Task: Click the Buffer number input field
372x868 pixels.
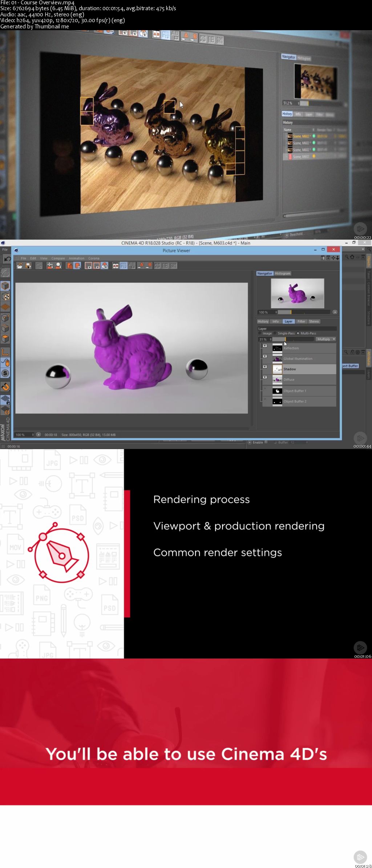Action: point(299,442)
